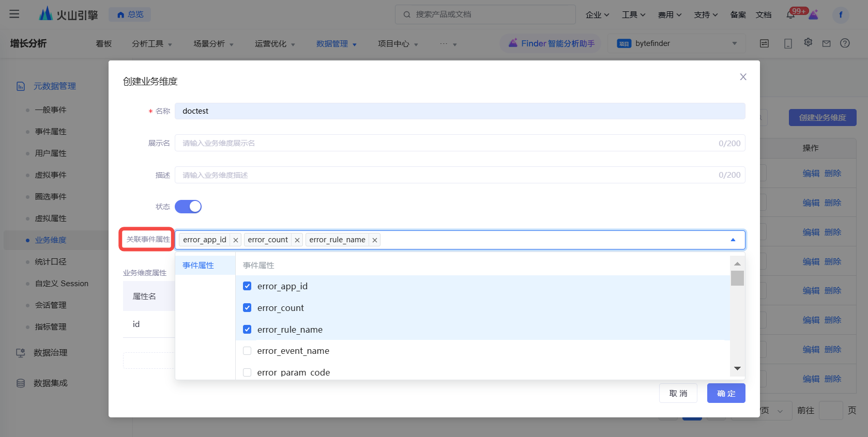Click the mobile device icon
Screen dimensions: 868x437
788,44
